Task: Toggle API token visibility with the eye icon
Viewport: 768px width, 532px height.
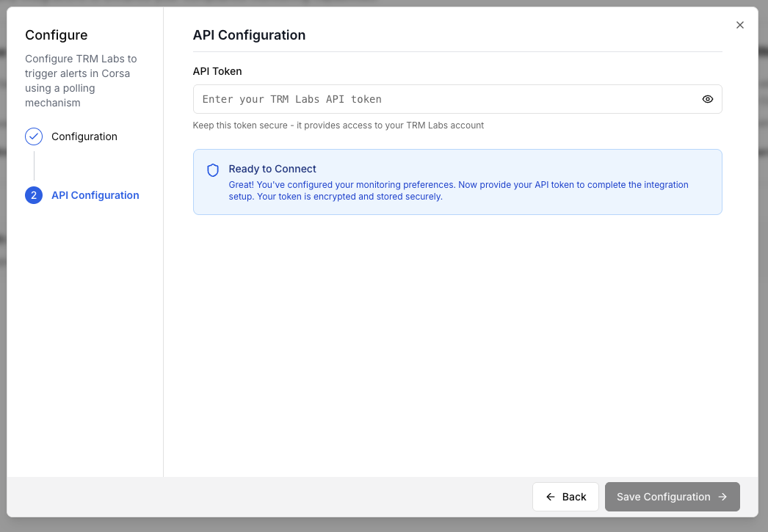Action: [708, 99]
